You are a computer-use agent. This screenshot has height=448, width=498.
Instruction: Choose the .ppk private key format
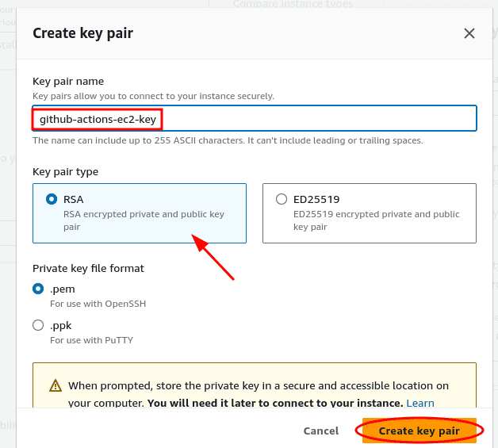[38, 325]
